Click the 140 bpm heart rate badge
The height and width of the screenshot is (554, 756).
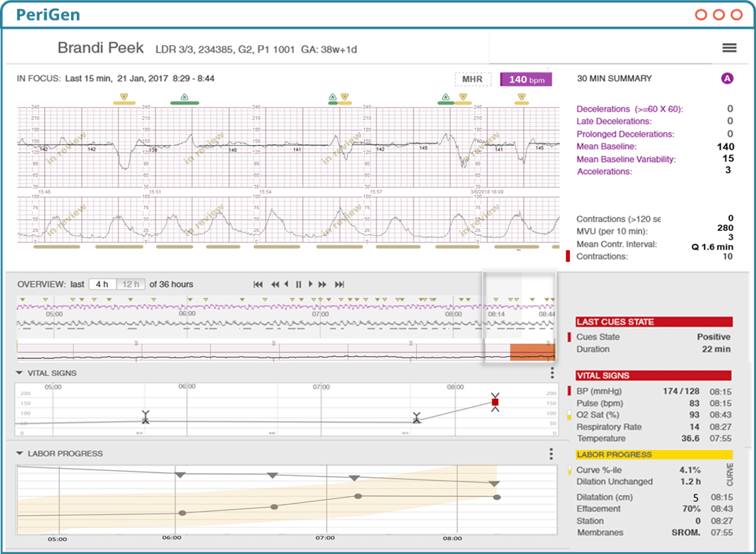[526, 80]
